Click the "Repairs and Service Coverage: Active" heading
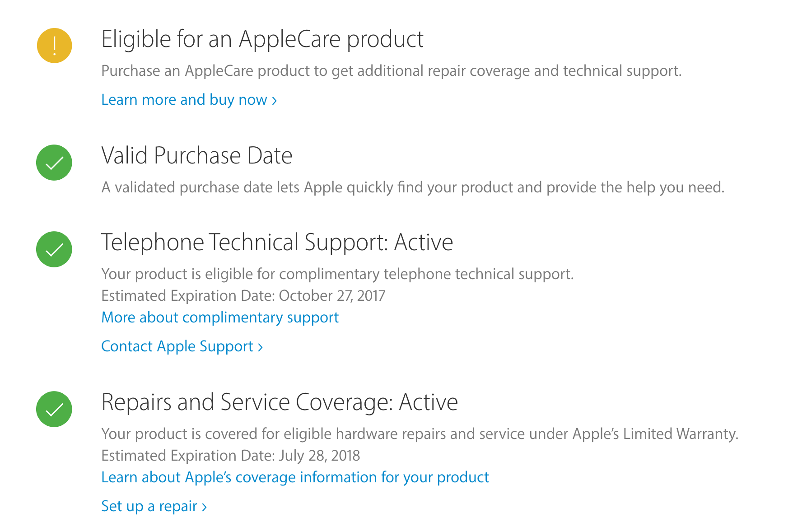 click(x=280, y=402)
